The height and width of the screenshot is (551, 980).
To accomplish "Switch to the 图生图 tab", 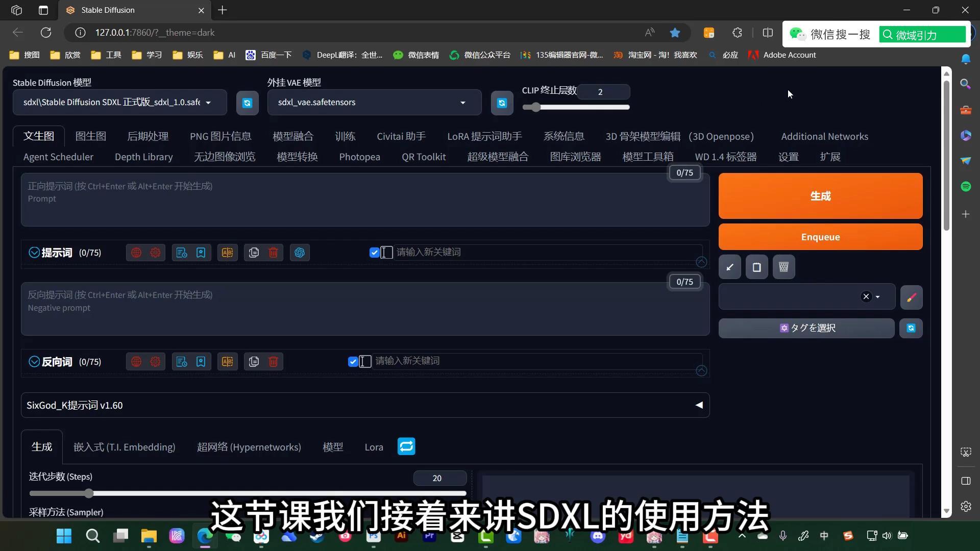I will 91,136.
